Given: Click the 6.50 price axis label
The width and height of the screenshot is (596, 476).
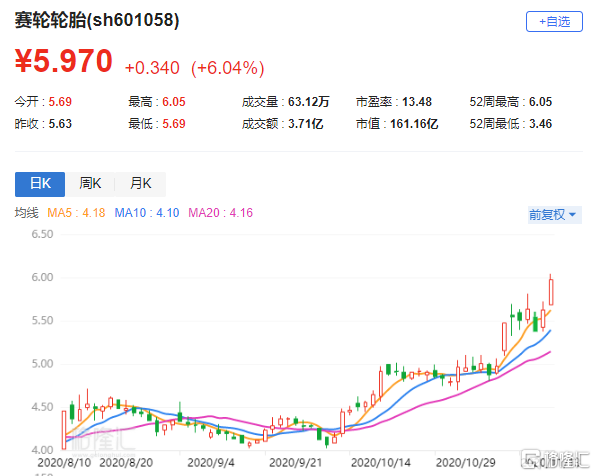Looking at the screenshot, I should click(42, 234).
